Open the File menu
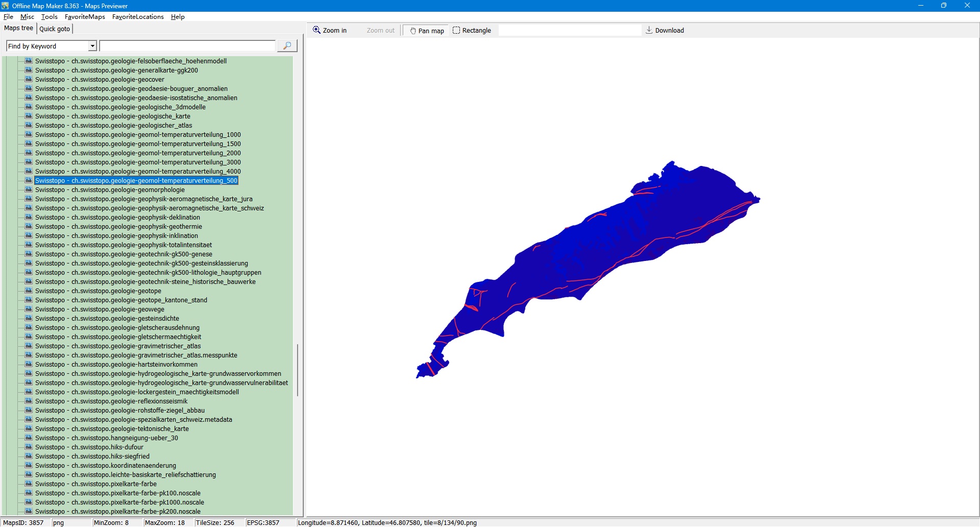 click(8, 17)
